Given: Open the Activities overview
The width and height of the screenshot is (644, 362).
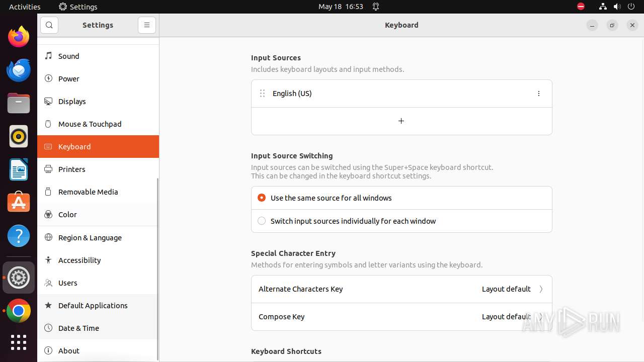Looking at the screenshot, I should 25,7.
